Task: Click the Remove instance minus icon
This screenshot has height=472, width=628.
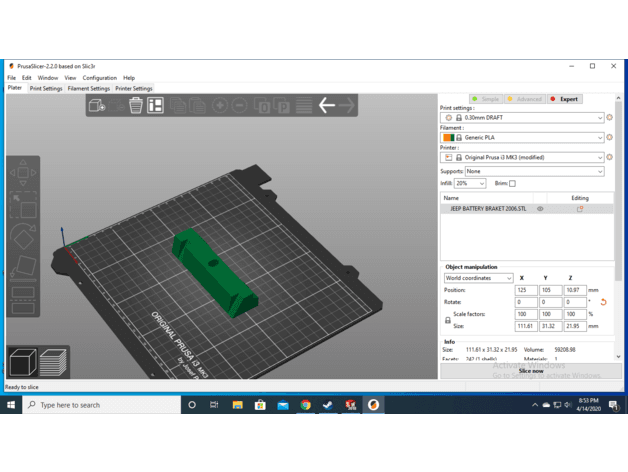Action: [239, 106]
